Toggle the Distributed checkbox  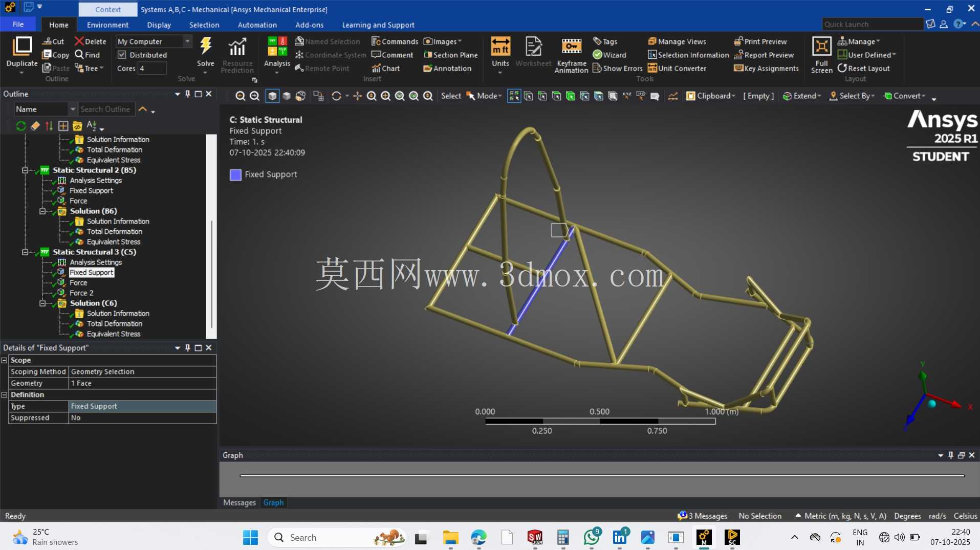click(x=122, y=55)
